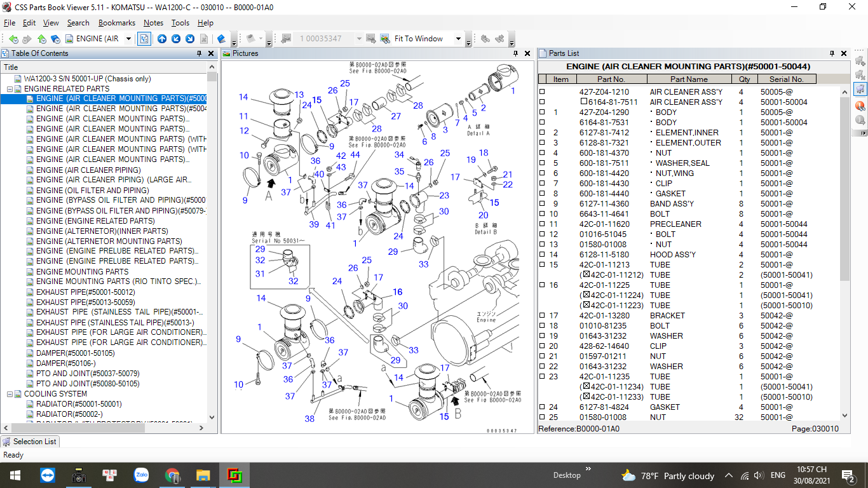This screenshot has height=488, width=868.
Task: Check the box for 6127-81-7412 ELEMENT,INNER
Action: click(542, 133)
